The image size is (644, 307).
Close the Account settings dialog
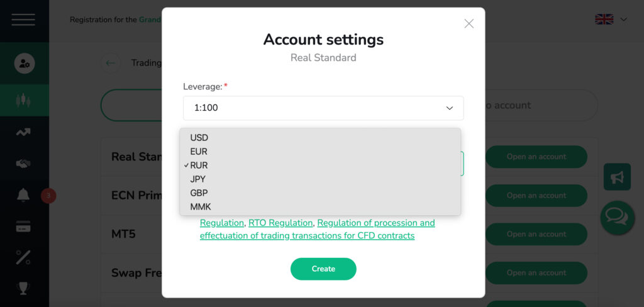[x=469, y=23]
